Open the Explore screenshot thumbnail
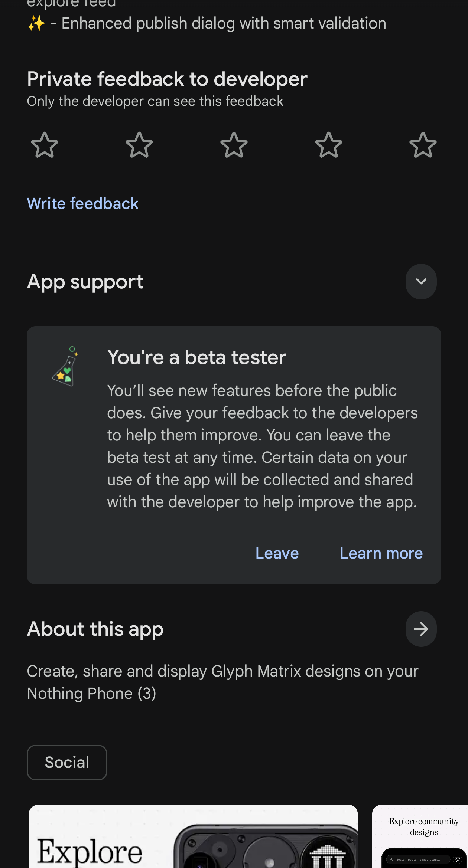This screenshot has width=468, height=868. (x=193, y=836)
